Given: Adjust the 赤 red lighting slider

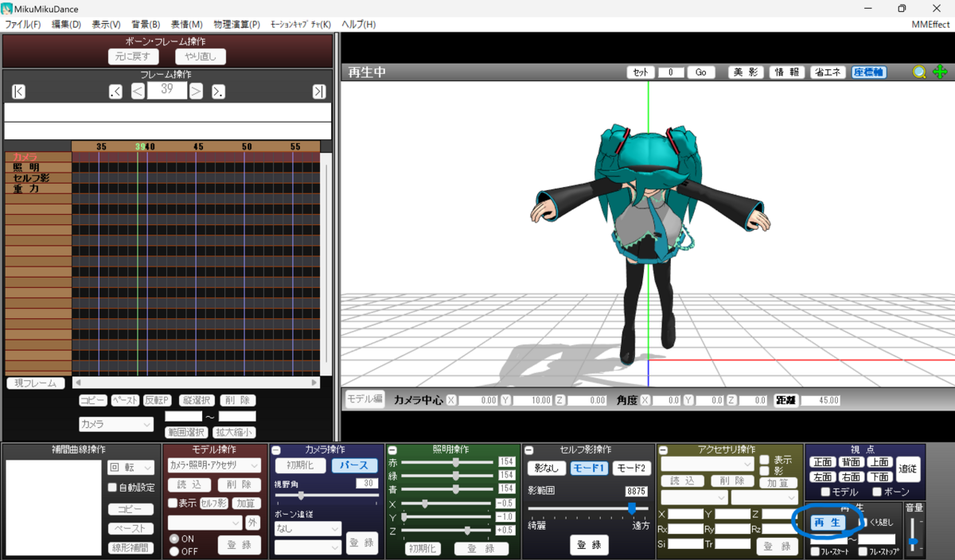Looking at the screenshot, I should click(455, 462).
